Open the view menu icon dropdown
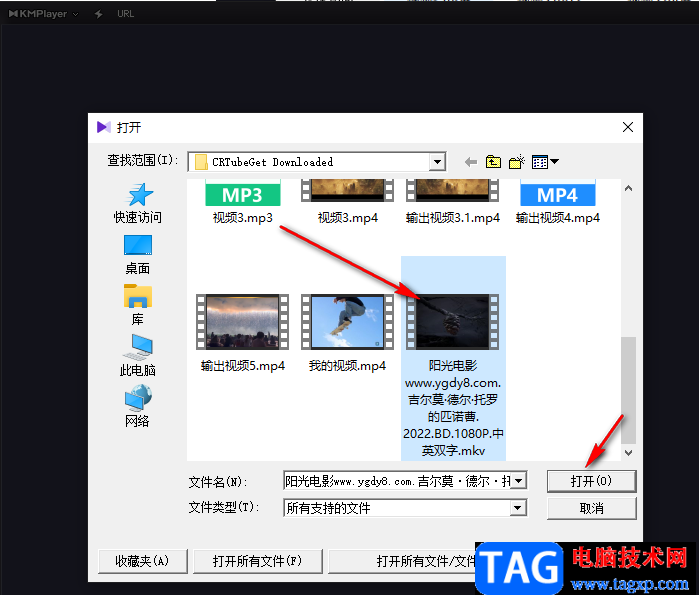This screenshot has width=699, height=595. point(545,162)
